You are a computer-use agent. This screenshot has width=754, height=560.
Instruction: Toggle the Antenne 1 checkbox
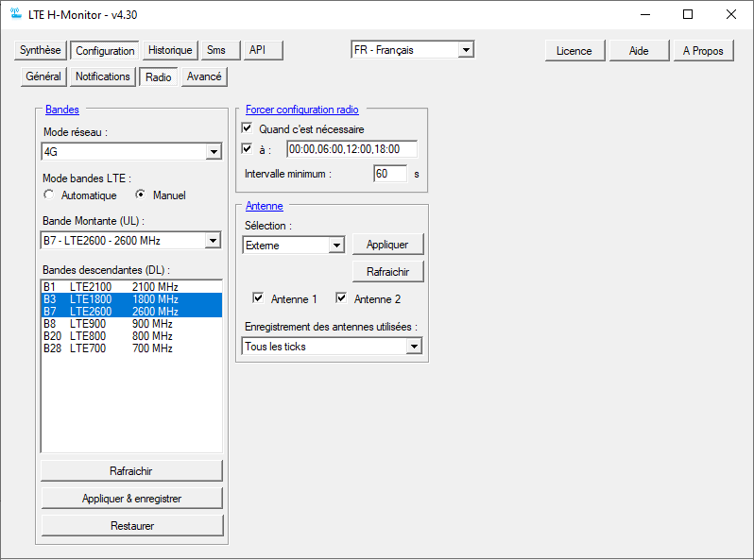coord(258,298)
